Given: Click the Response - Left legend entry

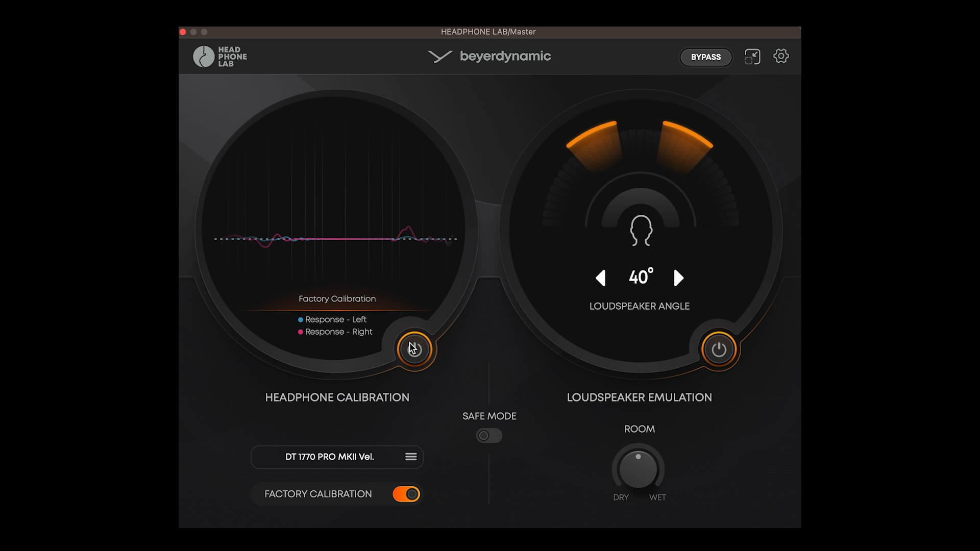Looking at the screenshot, I should click(x=332, y=320).
